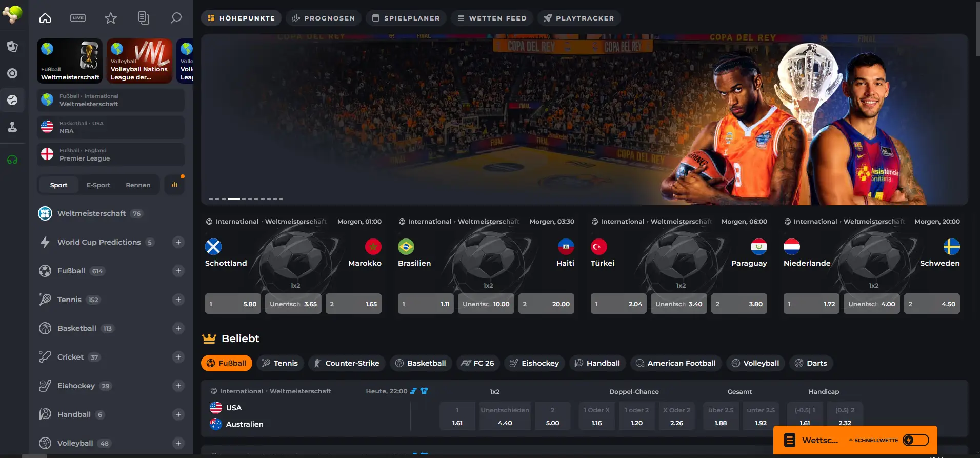Screen dimensions: 980x458
Task: Bet on Haiti win at 20.00
Action: pos(546,304)
